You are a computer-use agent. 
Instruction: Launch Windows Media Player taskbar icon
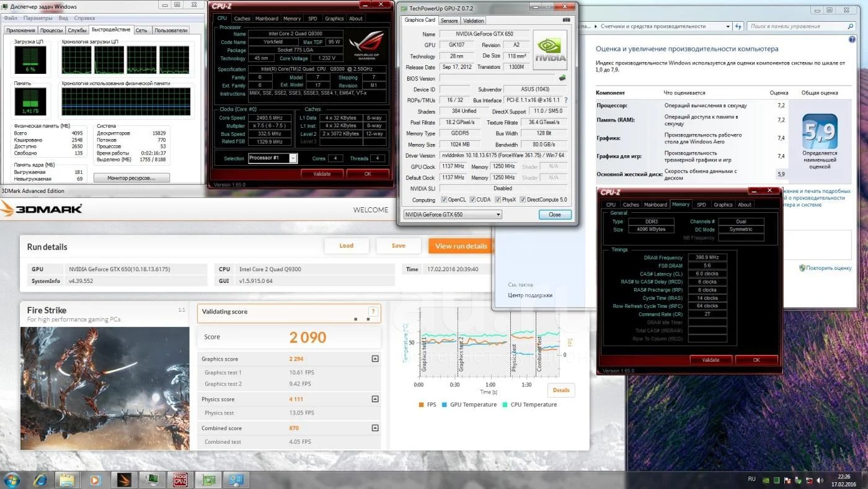coord(95,480)
